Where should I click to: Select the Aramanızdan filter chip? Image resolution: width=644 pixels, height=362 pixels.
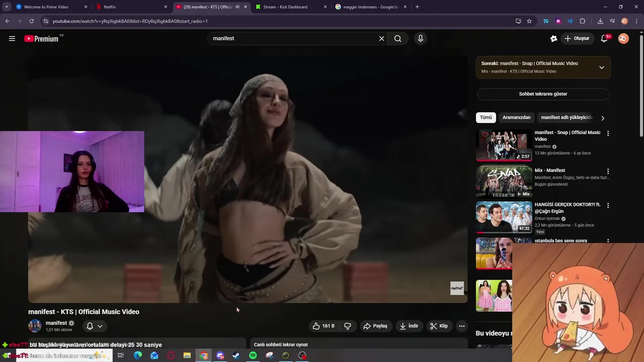tap(516, 117)
